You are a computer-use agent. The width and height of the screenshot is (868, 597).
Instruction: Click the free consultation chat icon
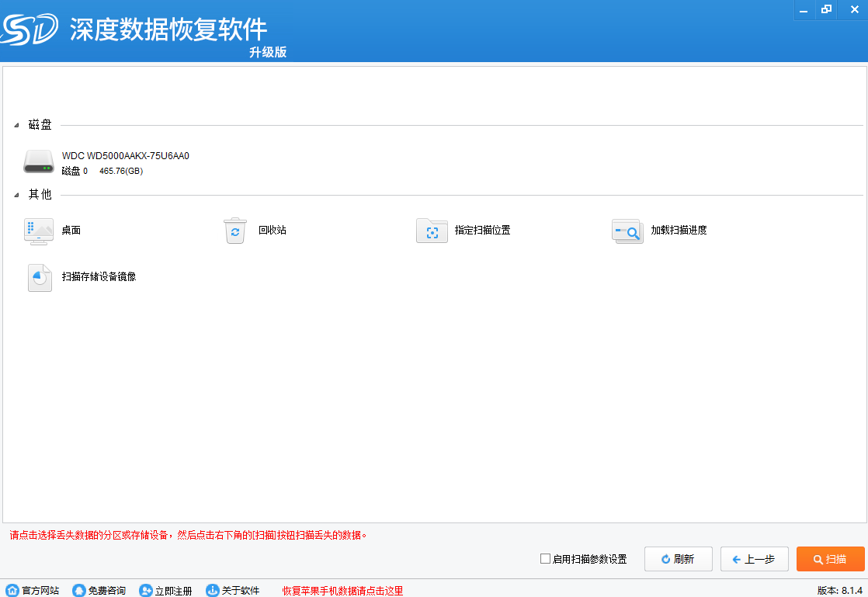[x=78, y=590]
